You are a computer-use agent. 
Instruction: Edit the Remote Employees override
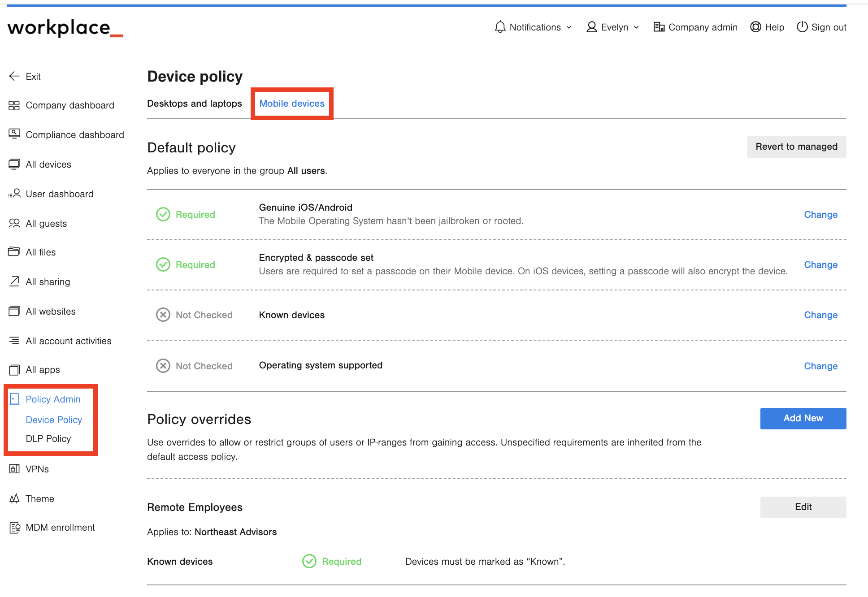(x=803, y=507)
